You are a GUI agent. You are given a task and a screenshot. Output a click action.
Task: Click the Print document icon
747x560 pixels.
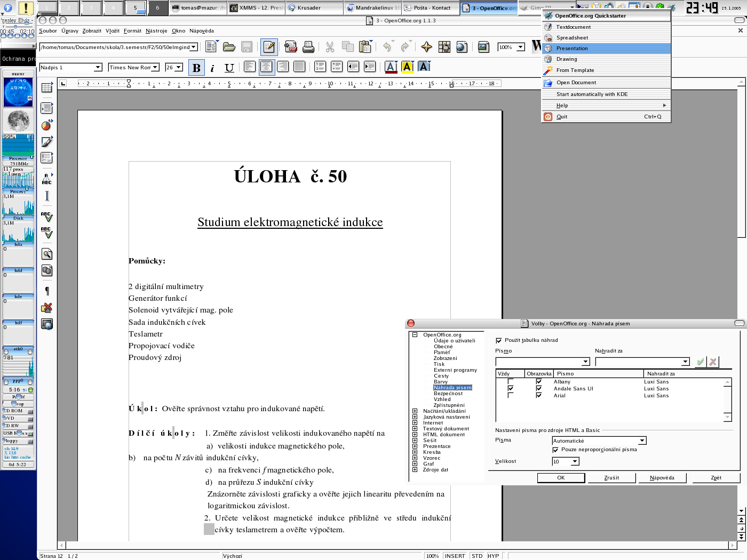click(308, 47)
